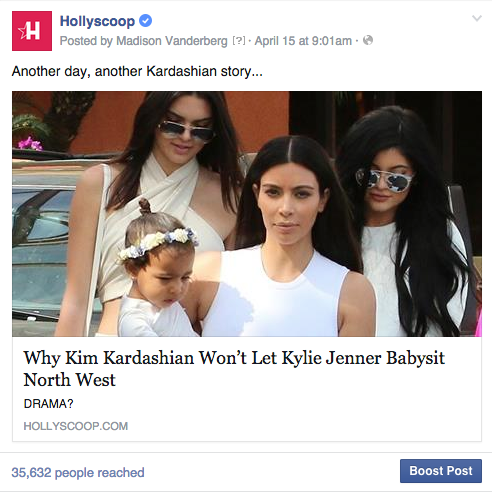The image size is (492, 494).
Task: Click the 'North West' line of the headline
Action: (69, 380)
